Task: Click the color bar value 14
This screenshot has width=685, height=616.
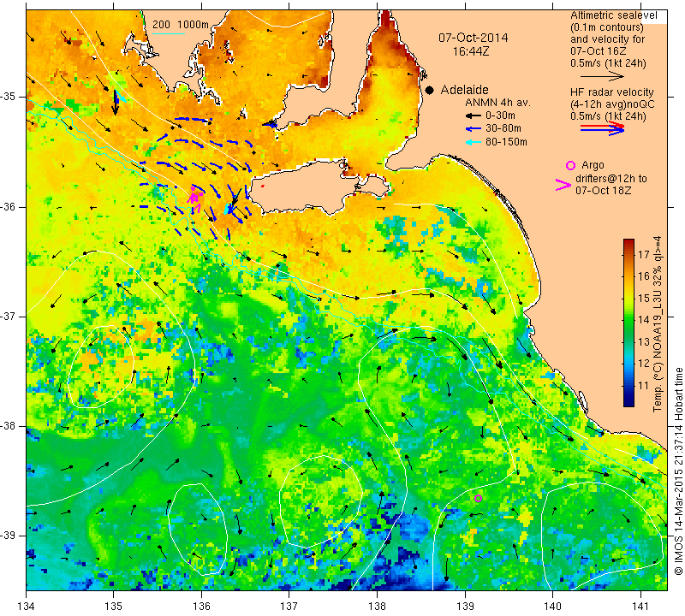Action: point(644,320)
